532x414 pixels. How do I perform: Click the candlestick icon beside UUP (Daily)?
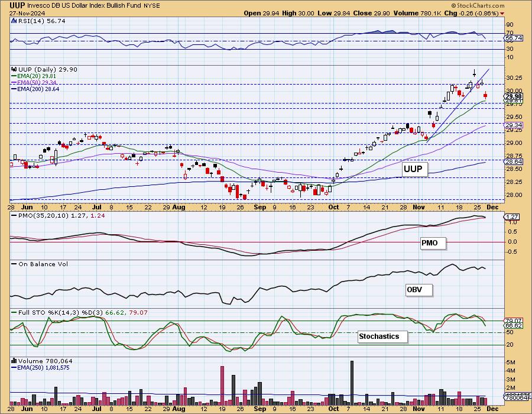tap(14, 69)
